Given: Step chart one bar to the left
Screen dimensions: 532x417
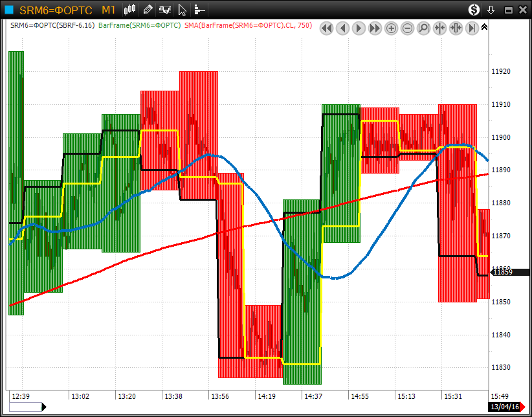Looking at the screenshot, I should coord(342,28).
